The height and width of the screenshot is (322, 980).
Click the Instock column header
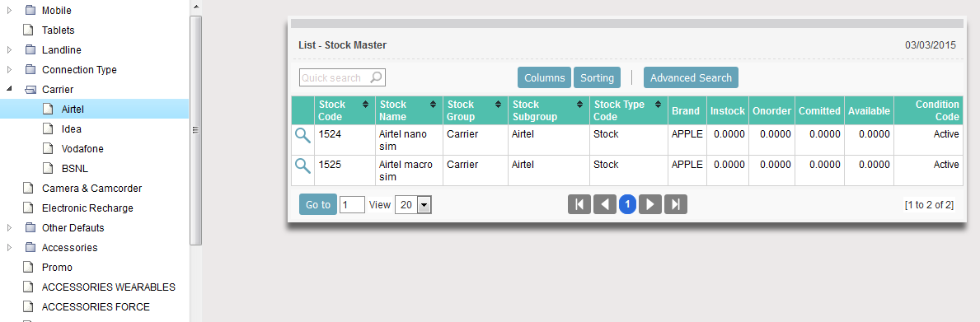[728, 111]
